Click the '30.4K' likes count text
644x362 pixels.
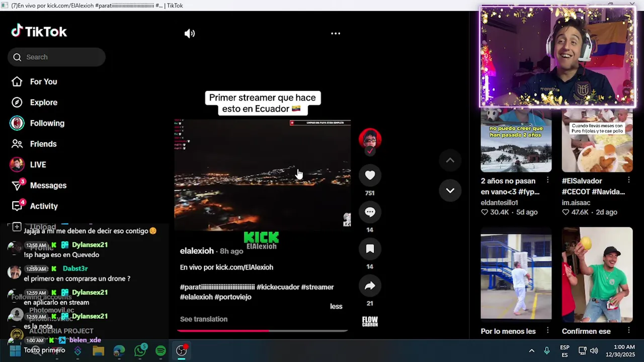pos(499,212)
